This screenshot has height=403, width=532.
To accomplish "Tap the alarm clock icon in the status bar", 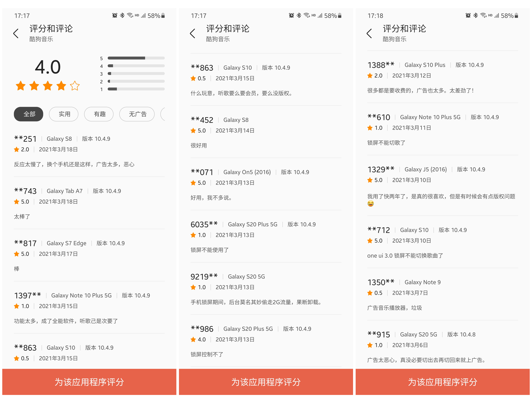I will point(115,15).
